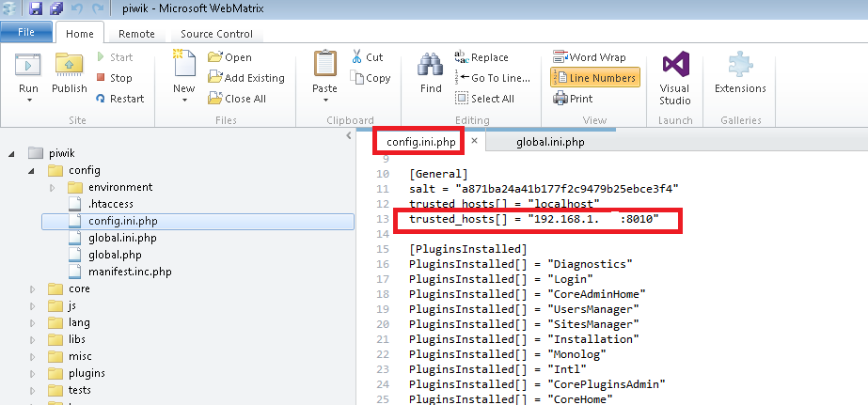The width and height of the screenshot is (868, 405).
Task: Expand the libs folder
Action: point(32,340)
